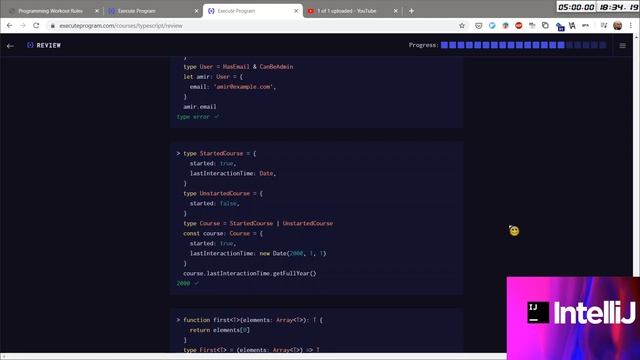Viewport: 640px width, 360px height.
Task: Select the active Execute Program tab
Action: pos(253,11)
